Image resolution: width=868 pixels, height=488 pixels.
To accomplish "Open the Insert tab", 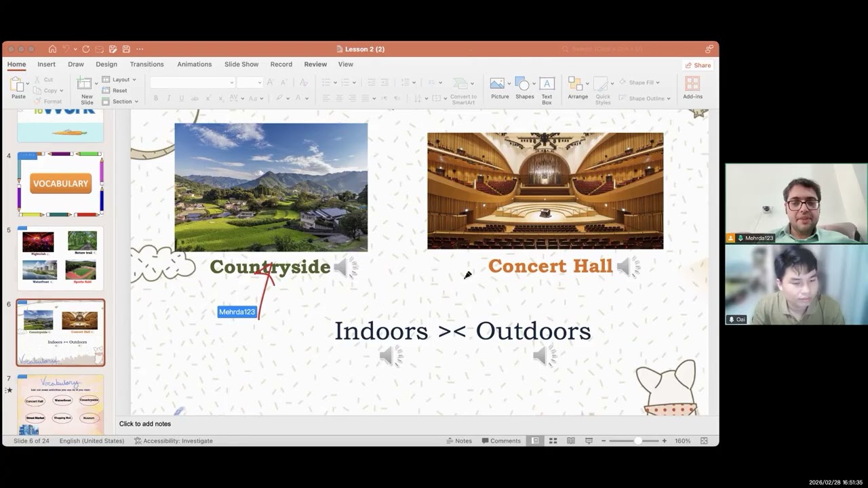I will point(46,64).
